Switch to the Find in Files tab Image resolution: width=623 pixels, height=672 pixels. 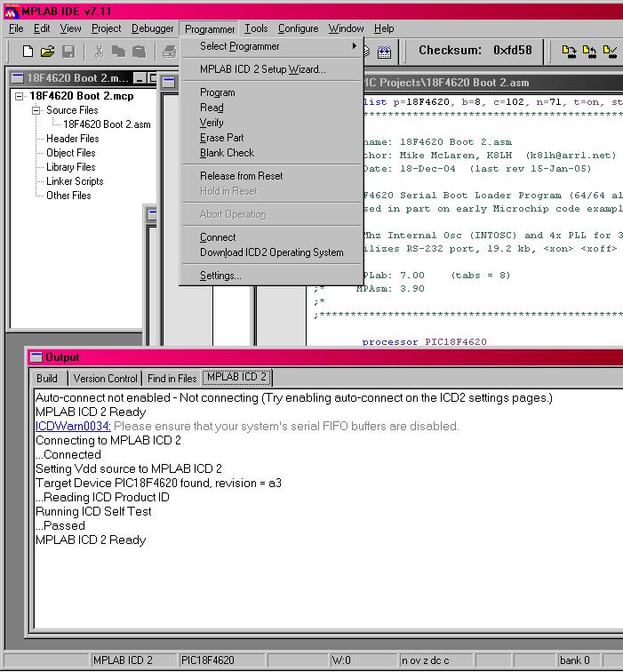pyautogui.click(x=172, y=379)
